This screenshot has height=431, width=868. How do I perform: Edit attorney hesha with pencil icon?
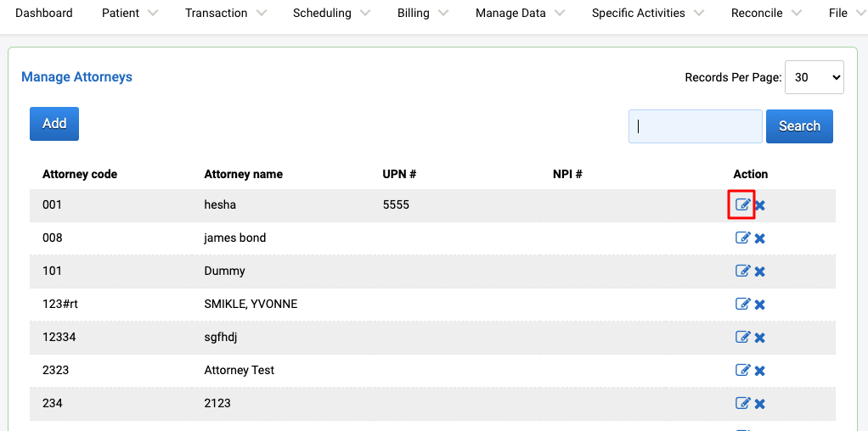[x=742, y=204]
